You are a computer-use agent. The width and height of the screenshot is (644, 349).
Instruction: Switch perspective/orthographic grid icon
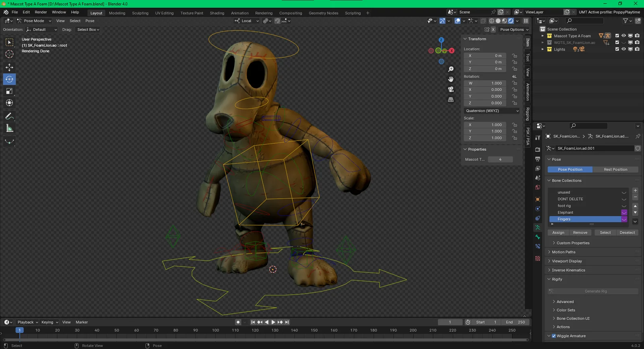(451, 99)
